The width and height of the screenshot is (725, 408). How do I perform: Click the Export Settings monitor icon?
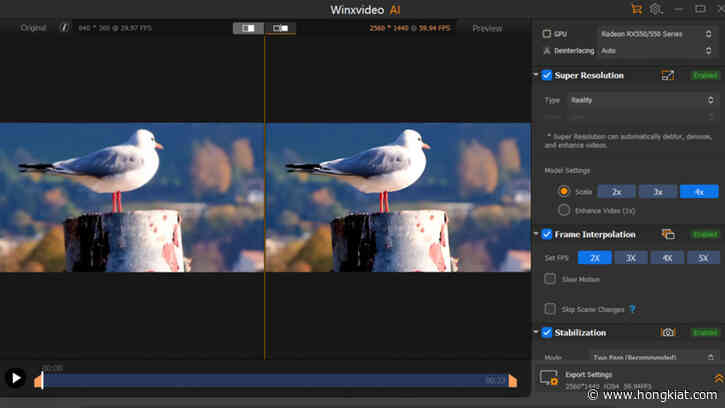point(549,378)
